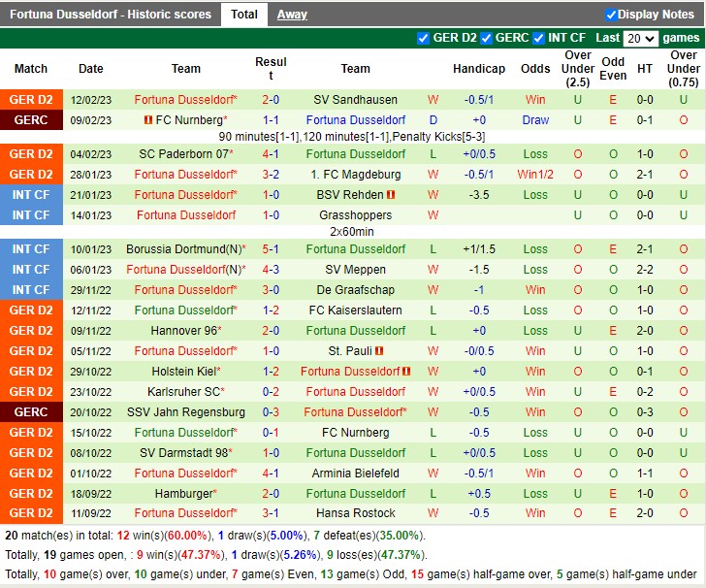Image resolution: width=706 pixels, height=588 pixels.
Task: Click the red card icon beside FC Nurnberg
Action: (x=147, y=120)
